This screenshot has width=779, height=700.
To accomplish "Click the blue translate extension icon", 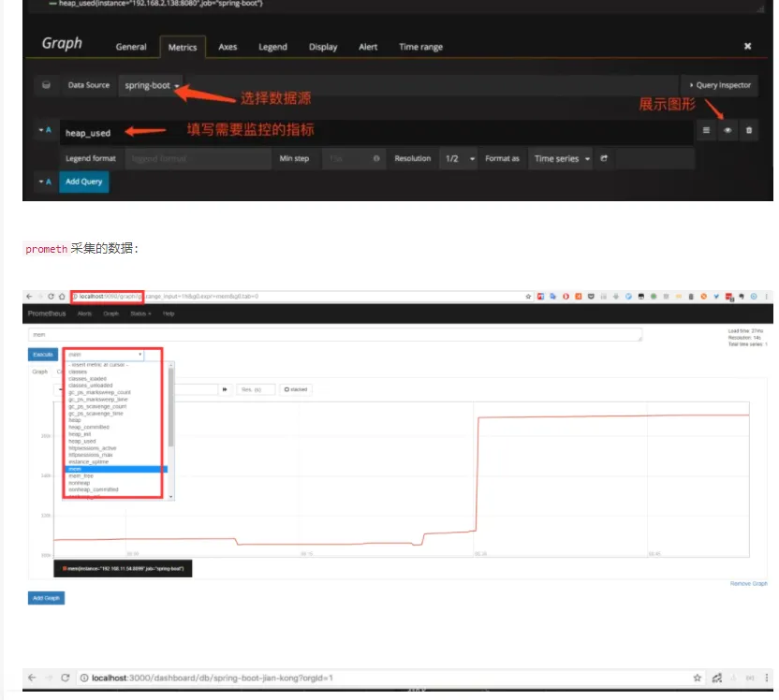I will [553, 297].
